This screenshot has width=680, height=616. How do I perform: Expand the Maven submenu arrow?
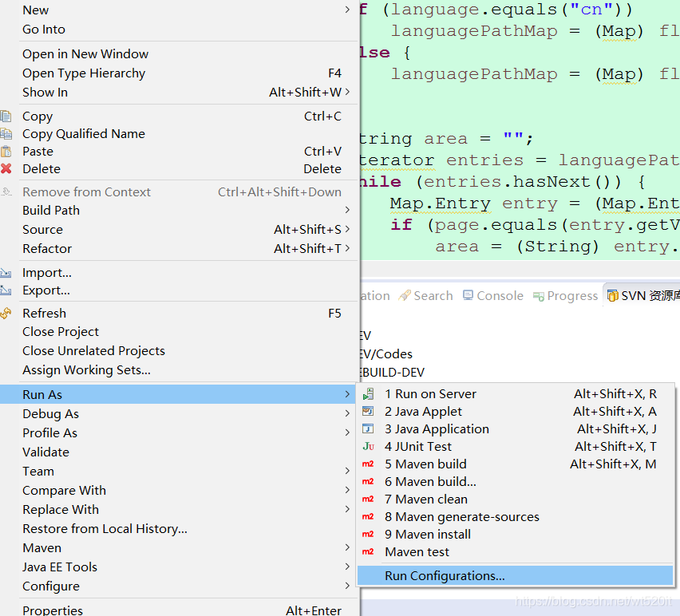coord(347,547)
